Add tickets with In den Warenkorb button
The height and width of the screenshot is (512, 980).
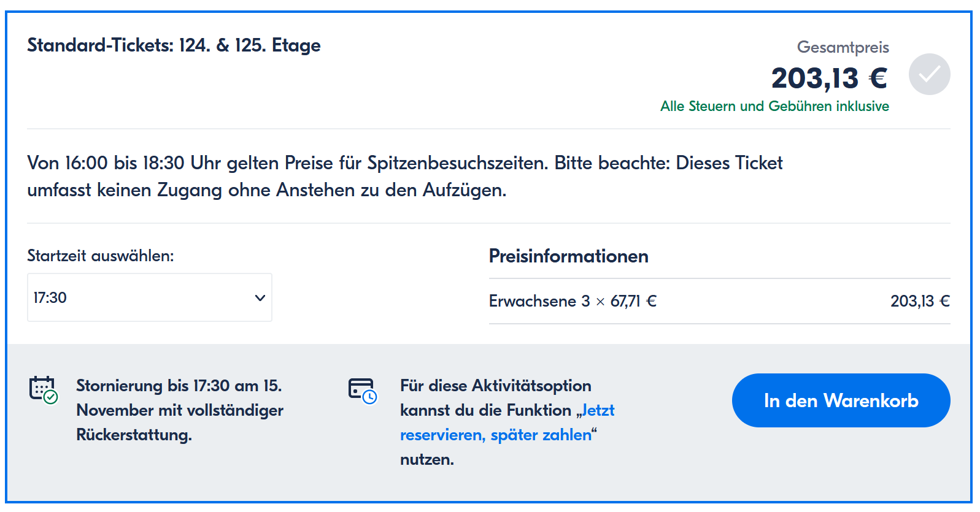tap(841, 400)
